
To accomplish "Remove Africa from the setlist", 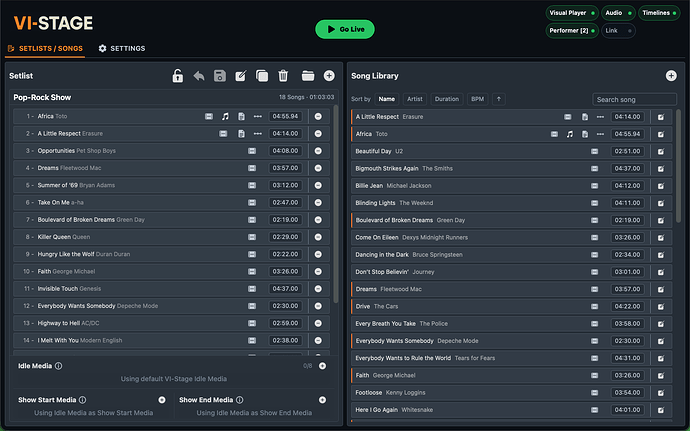I will (318, 116).
